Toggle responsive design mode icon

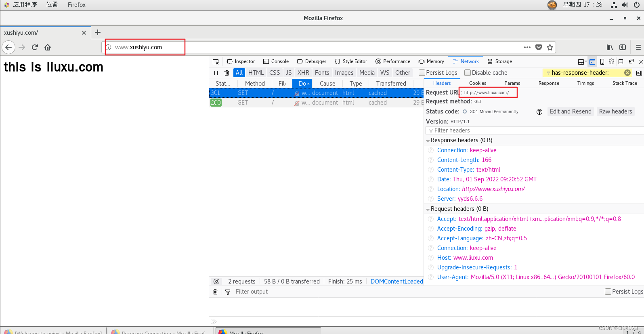602,62
